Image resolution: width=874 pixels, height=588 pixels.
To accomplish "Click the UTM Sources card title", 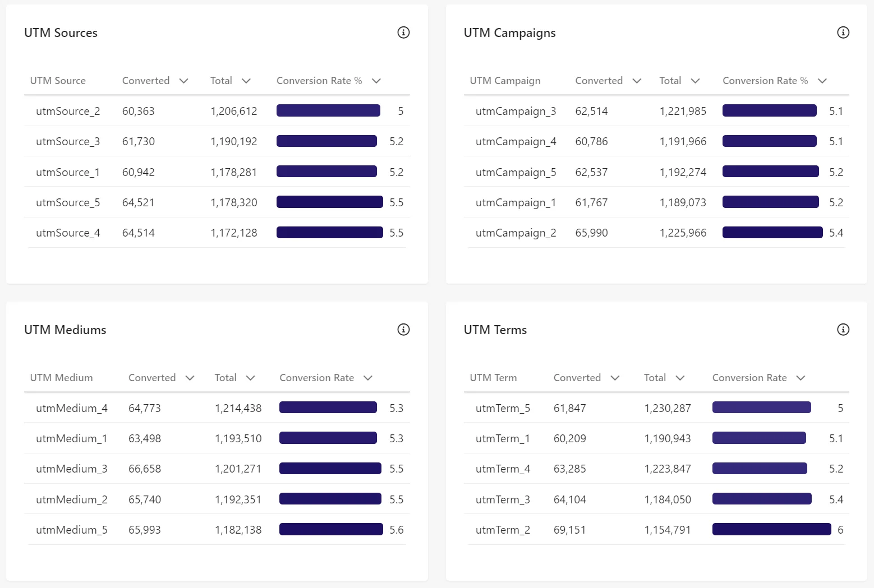I will (61, 33).
